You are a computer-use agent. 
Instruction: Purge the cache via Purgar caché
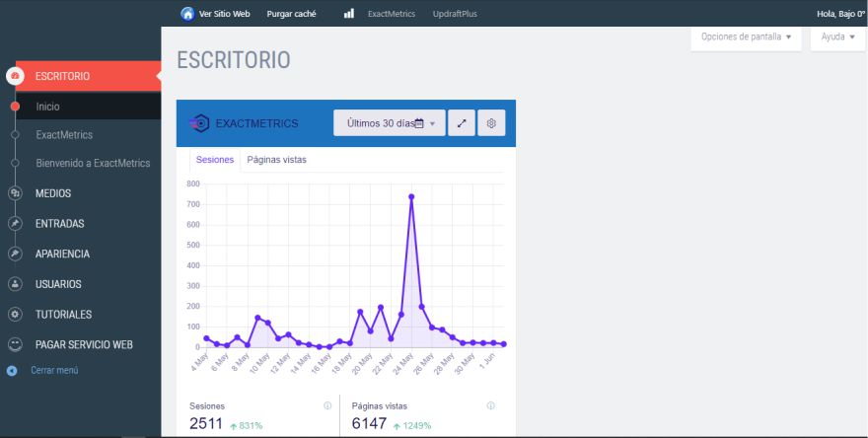click(x=291, y=14)
